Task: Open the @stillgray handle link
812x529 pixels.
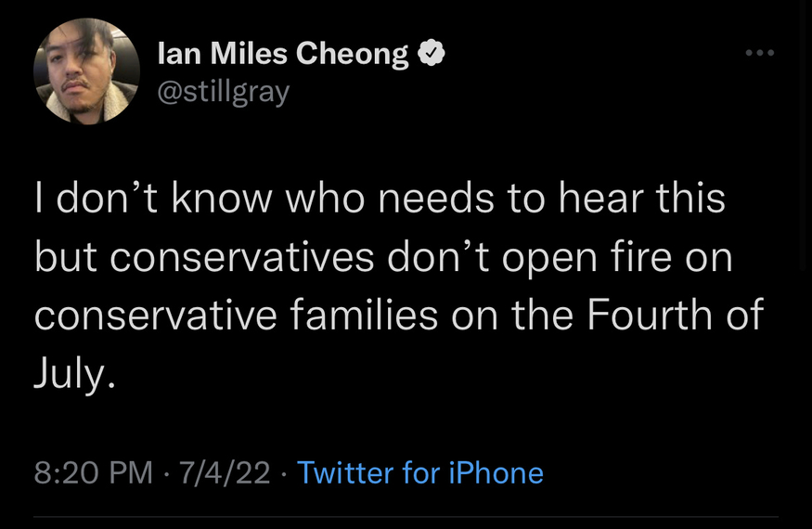Action: (x=224, y=91)
